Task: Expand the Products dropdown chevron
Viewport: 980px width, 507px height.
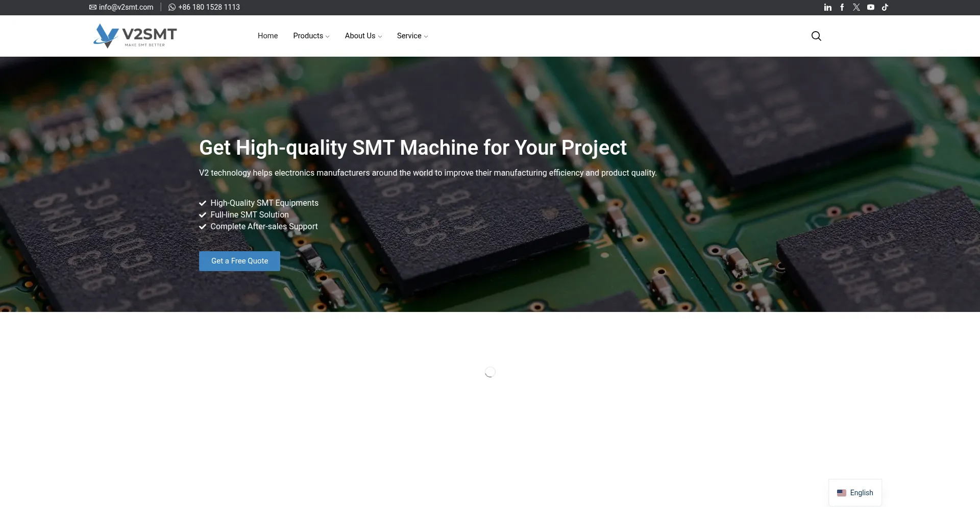Action: [327, 36]
